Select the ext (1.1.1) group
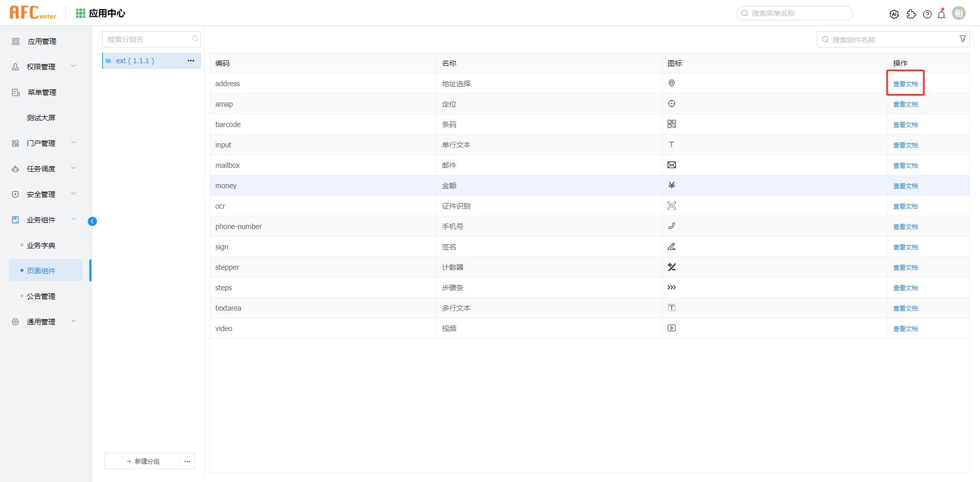Viewport: 980px width, 482px height. (x=135, y=61)
